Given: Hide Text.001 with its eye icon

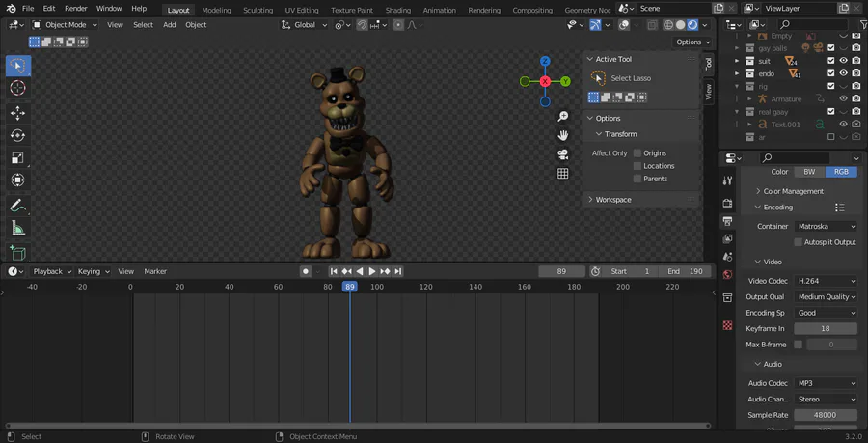Looking at the screenshot, I should pos(844,125).
